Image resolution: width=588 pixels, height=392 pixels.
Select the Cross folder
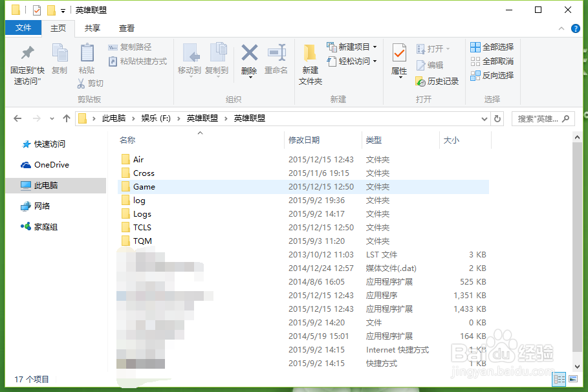click(303, 173)
